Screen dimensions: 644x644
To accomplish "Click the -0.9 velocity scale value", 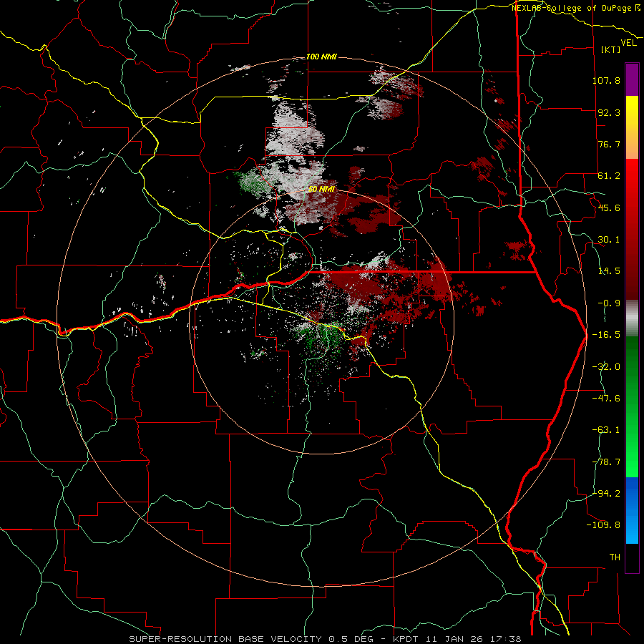I will [x=609, y=303].
